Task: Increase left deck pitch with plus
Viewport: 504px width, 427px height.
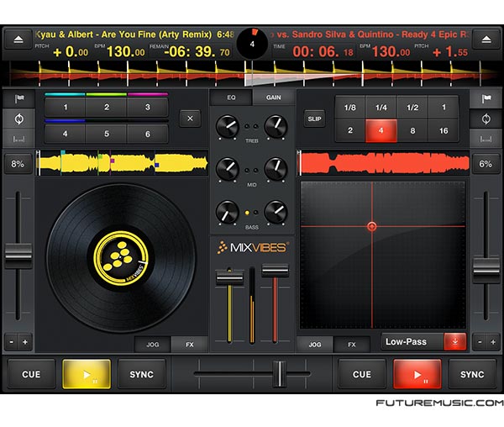Action: point(25,342)
